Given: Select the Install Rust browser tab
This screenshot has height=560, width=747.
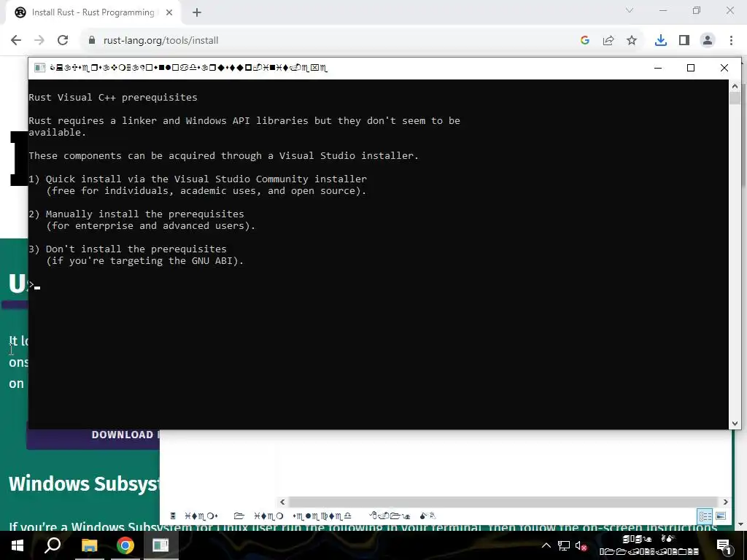Looking at the screenshot, I should click(93, 12).
